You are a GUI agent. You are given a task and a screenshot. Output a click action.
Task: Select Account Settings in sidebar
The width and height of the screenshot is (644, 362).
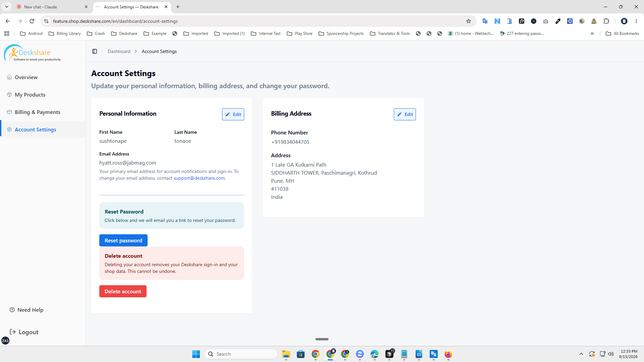tap(43, 129)
